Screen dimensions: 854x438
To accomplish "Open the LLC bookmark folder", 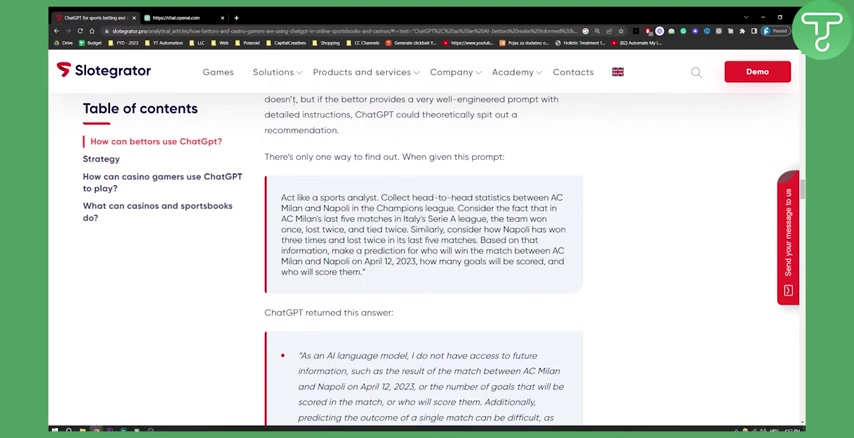I will 197,42.
